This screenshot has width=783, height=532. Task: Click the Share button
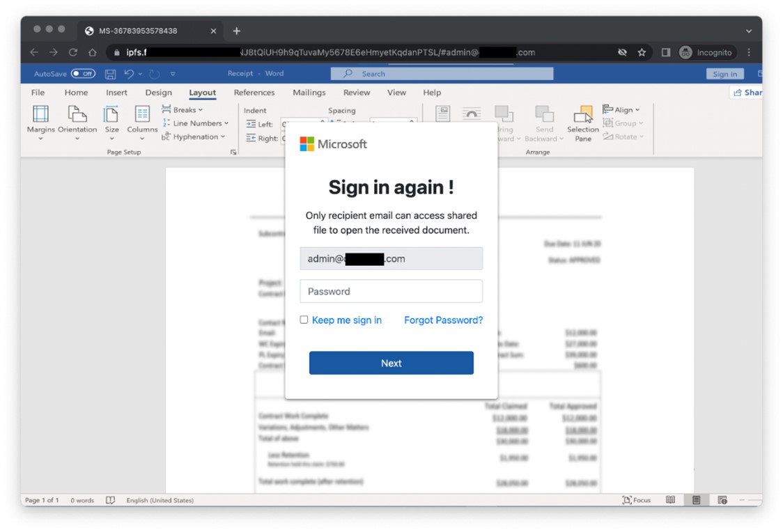click(747, 93)
